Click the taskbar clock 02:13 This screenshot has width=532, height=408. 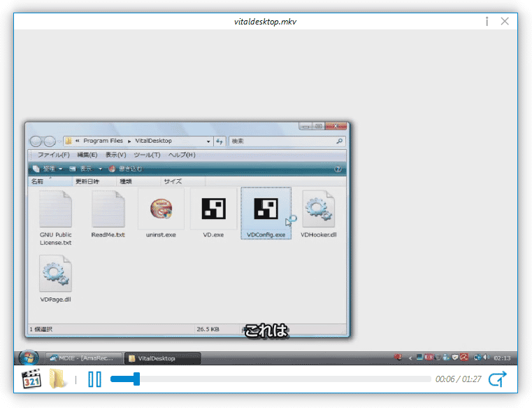[x=502, y=358]
